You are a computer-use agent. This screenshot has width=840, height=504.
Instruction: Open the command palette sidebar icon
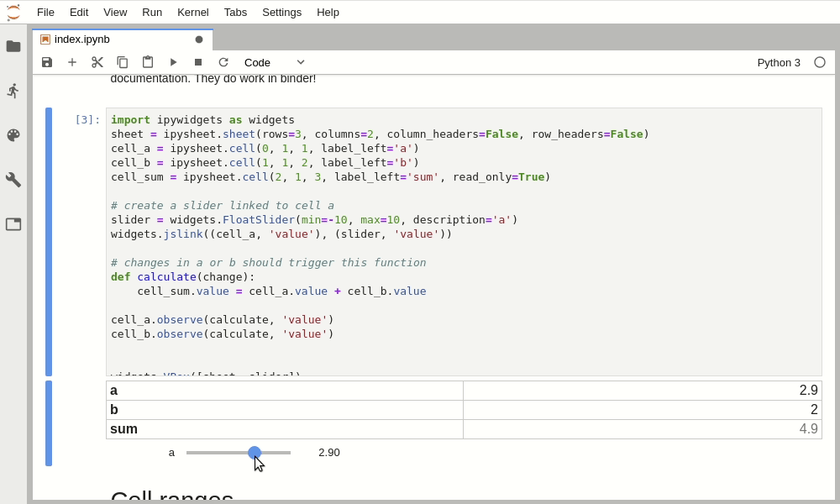coord(13,135)
